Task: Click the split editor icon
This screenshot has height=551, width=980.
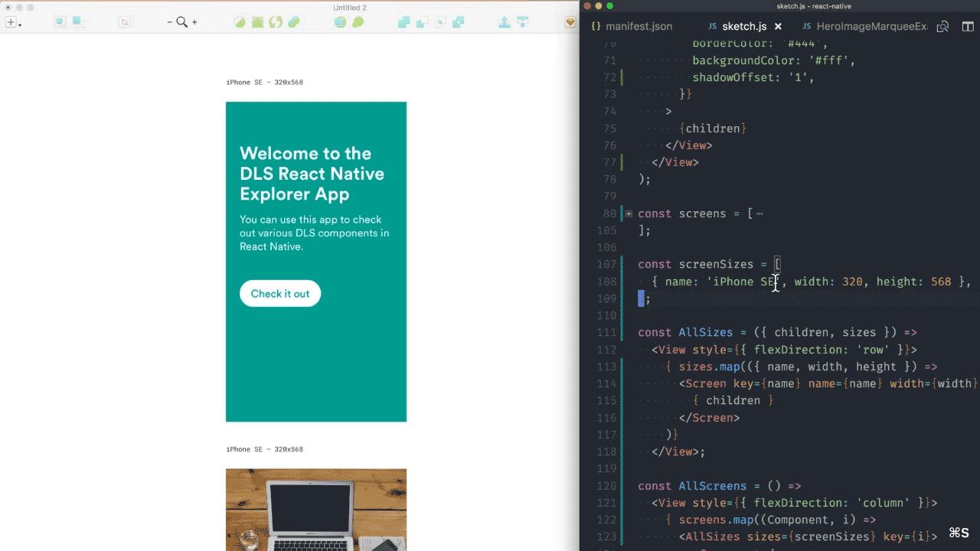Action: [x=966, y=26]
